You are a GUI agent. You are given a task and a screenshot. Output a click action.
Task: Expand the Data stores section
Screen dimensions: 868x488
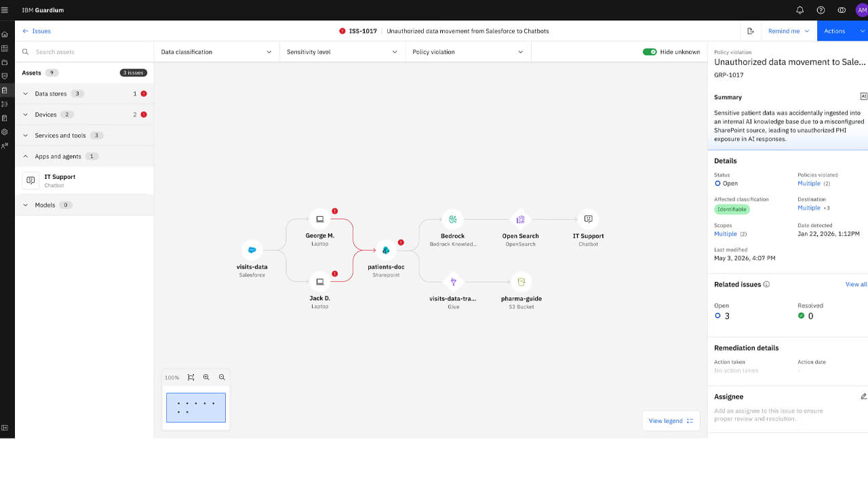pos(26,94)
